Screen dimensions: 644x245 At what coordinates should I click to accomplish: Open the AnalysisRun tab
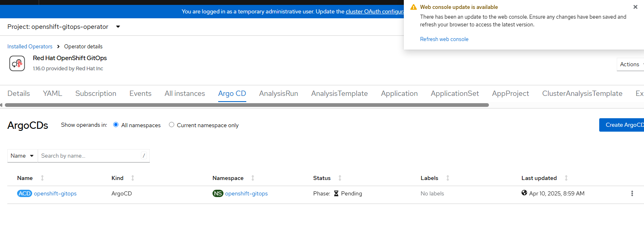[278, 93]
